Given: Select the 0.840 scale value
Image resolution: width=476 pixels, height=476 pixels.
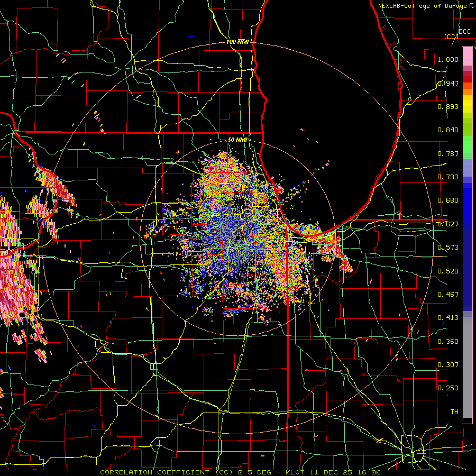Looking at the screenshot, I should (x=448, y=130).
